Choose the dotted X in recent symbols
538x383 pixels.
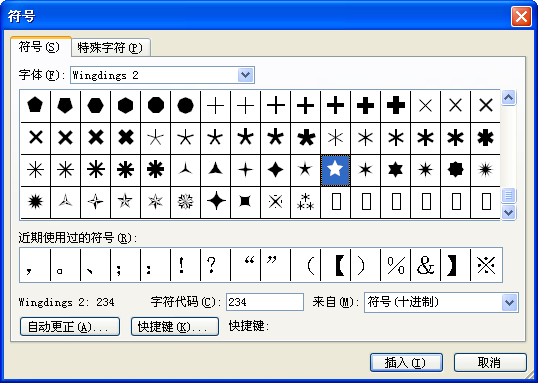click(486, 265)
